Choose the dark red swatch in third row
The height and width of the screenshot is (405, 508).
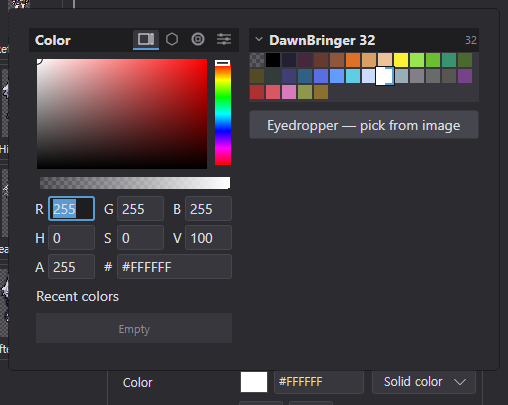coord(257,92)
